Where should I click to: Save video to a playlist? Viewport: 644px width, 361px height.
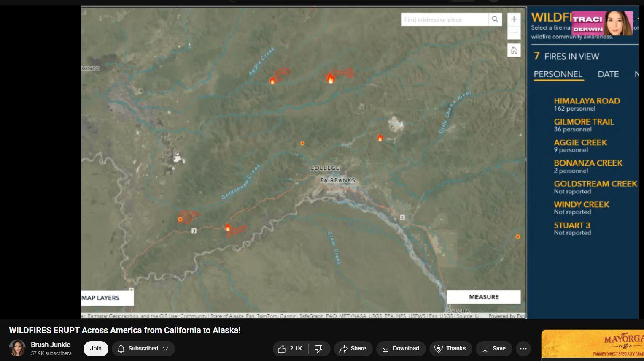[x=493, y=348]
